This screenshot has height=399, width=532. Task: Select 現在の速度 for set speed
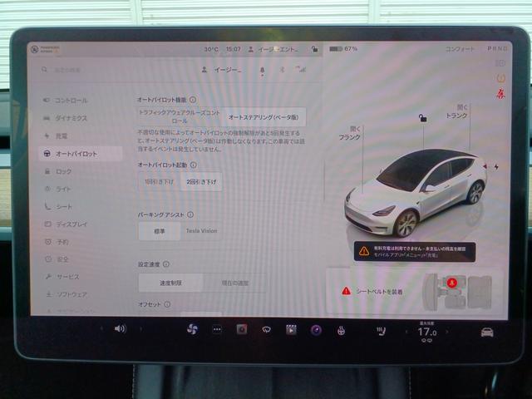(x=235, y=283)
